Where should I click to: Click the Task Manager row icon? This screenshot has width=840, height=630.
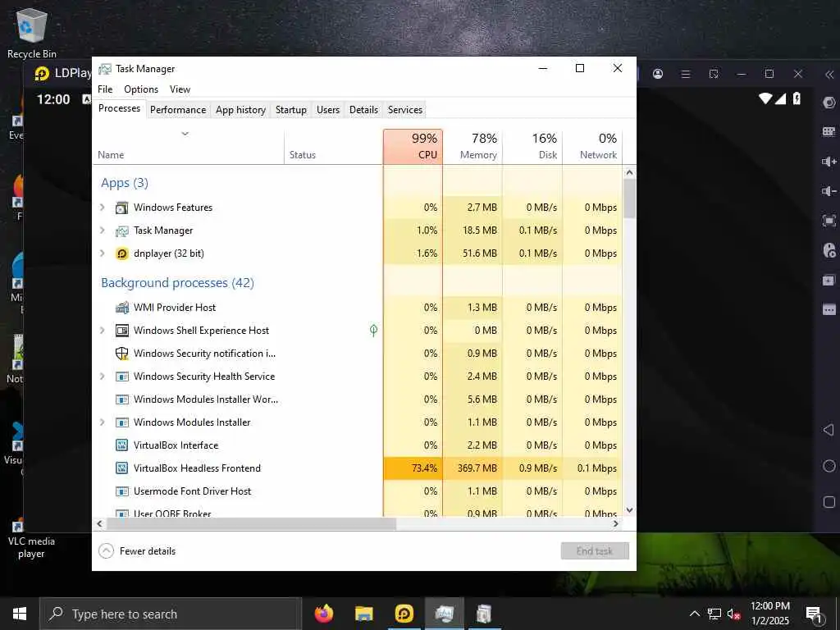coord(122,231)
